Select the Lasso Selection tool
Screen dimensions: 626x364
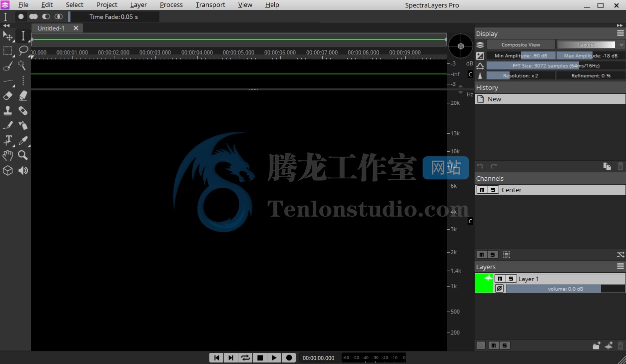coord(23,51)
